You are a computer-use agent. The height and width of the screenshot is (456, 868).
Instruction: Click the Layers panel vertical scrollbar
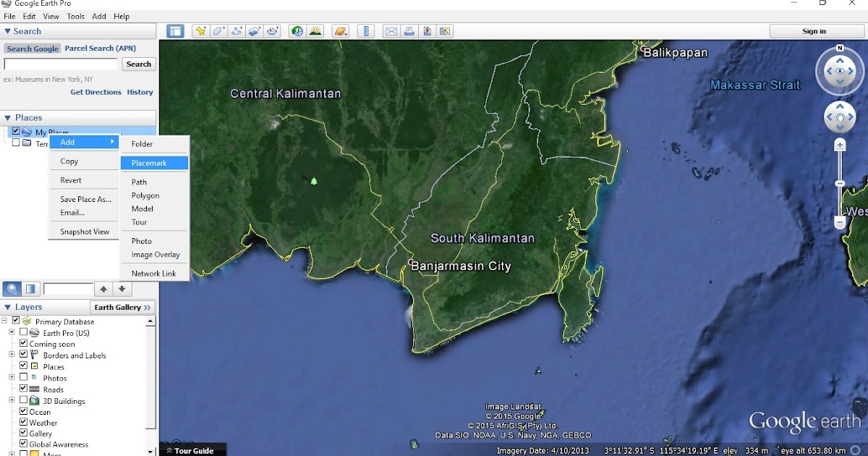150,376
